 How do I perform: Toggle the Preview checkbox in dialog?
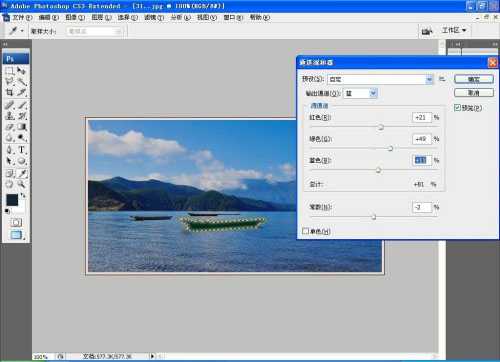click(x=458, y=108)
